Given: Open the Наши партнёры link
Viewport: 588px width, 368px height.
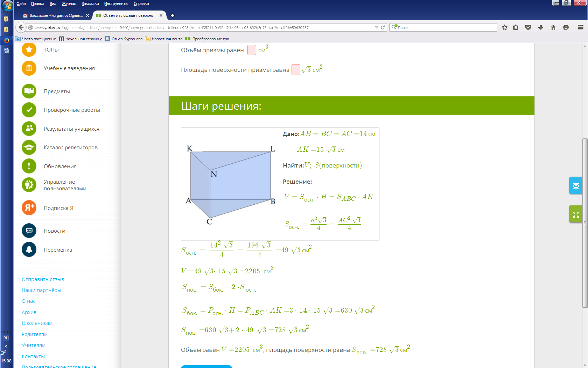Looking at the screenshot, I should (x=42, y=290).
